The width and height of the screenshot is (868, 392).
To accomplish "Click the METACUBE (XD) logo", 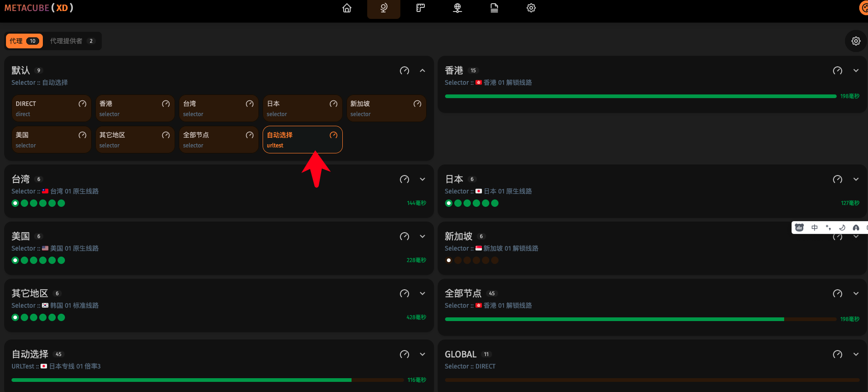I will pos(39,8).
